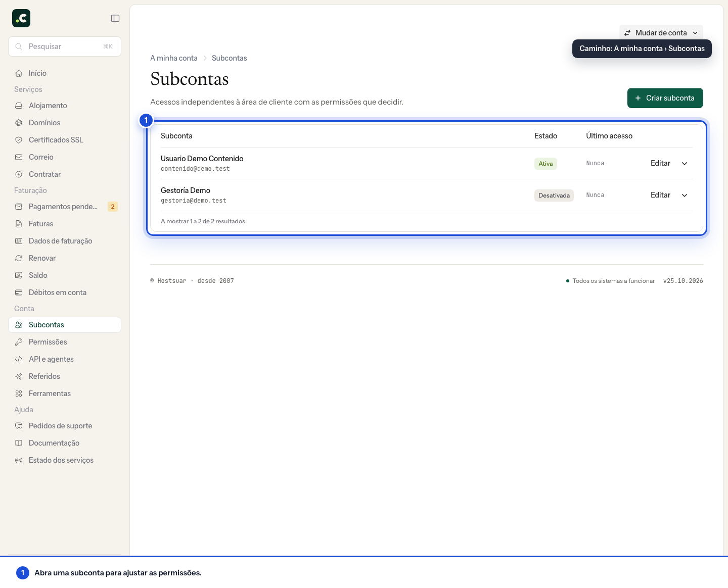Viewport: 728px width, 588px height.
Task: Click the Criar subconta button
Action: click(665, 98)
